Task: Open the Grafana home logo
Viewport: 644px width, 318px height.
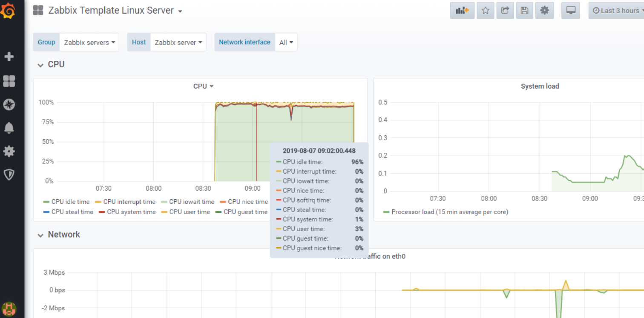Action: [8, 10]
